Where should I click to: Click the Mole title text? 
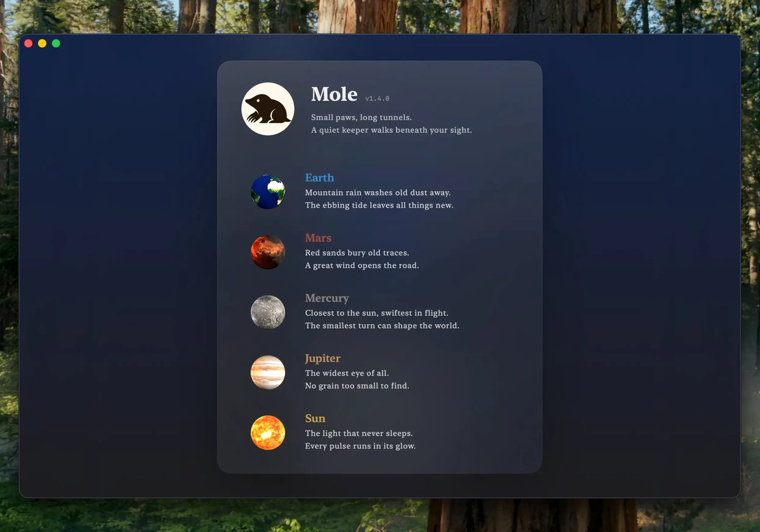tap(334, 94)
